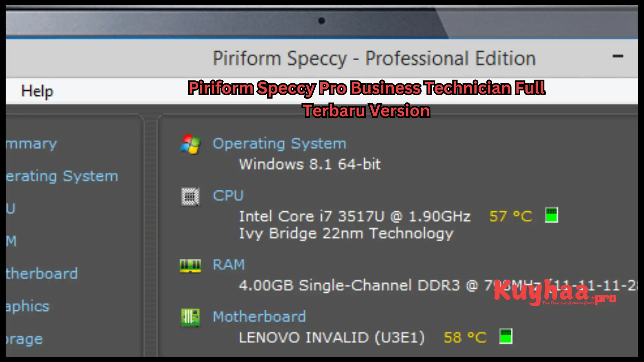Viewport: 644px width, 362px height.
Task: Click the green Motherboard temperature indicator icon
Action: click(x=506, y=336)
